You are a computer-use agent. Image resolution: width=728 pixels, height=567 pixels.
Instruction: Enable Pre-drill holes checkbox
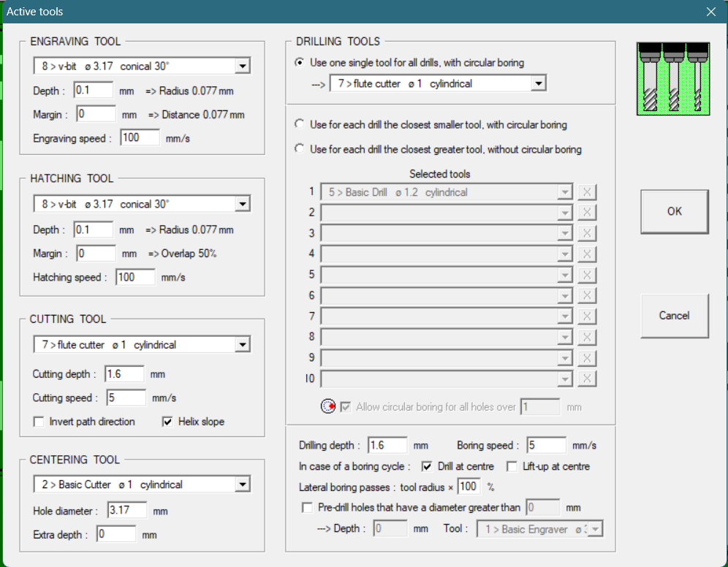pyautogui.click(x=307, y=508)
